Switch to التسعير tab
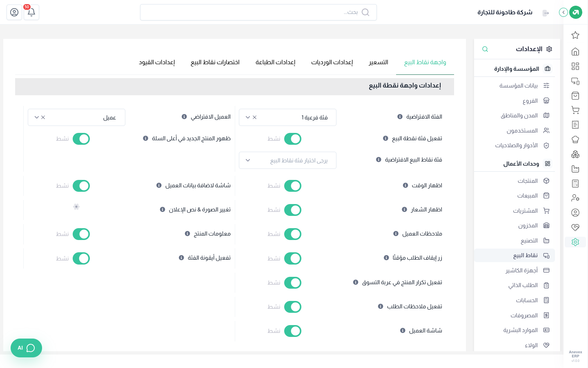 click(379, 62)
